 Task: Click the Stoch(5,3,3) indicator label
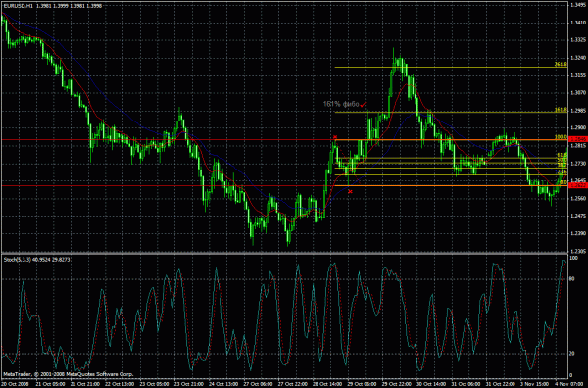coord(18,259)
